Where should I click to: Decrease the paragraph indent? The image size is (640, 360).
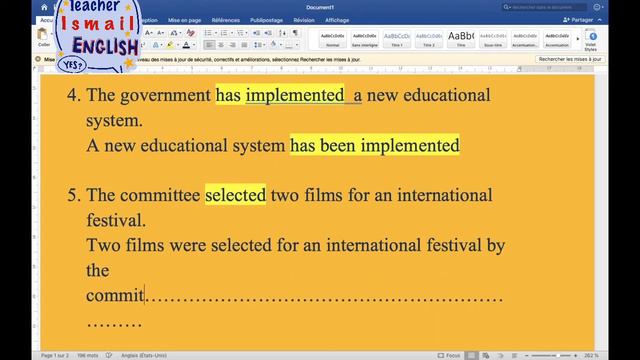[256, 33]
